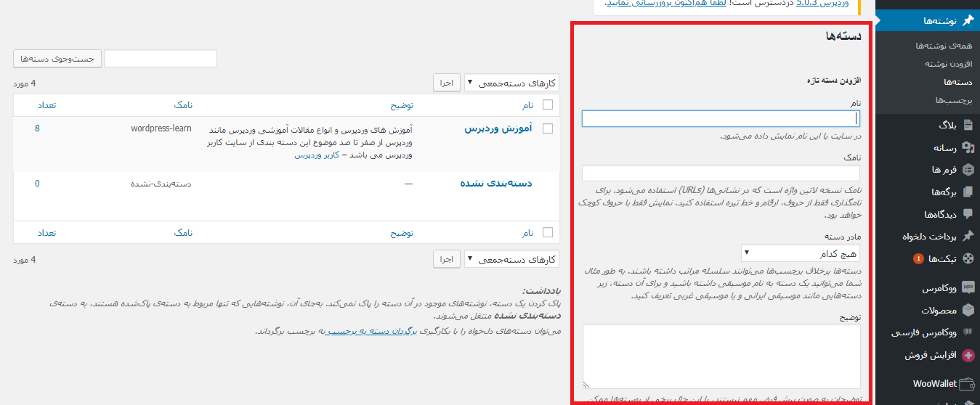
Task: Tick the select-all checkbox in table footer
Action: (x=548, y=233)
